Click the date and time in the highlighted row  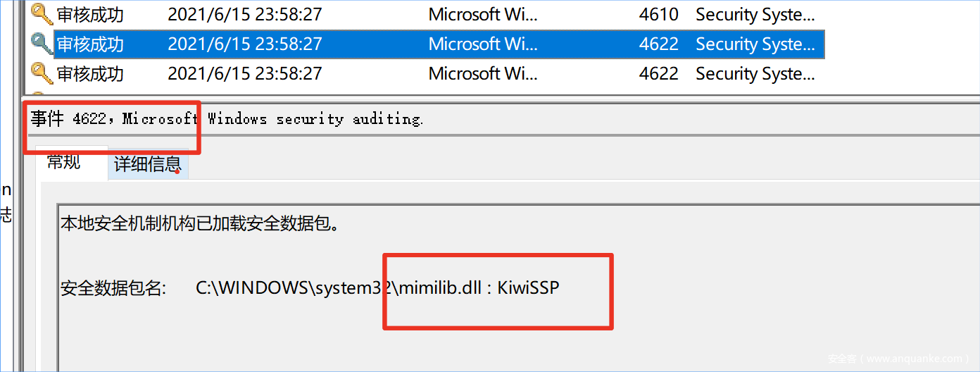click(x=244, y=44)
